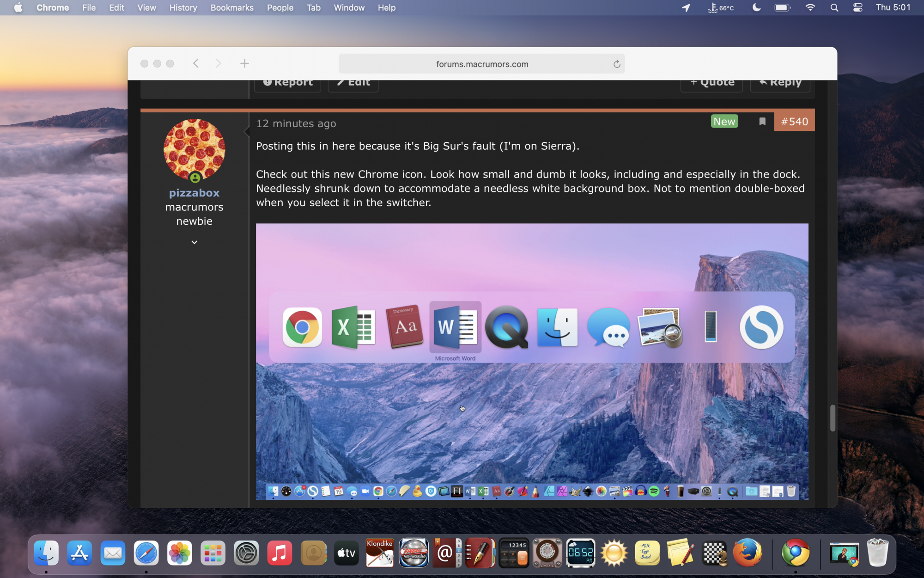Open the Bookmarks menu

(232, 7)
